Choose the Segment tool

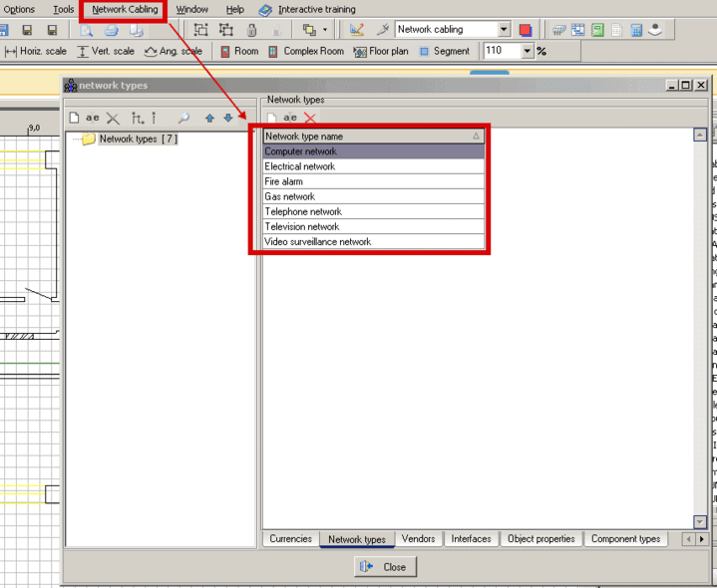click(x=444, y=51)
